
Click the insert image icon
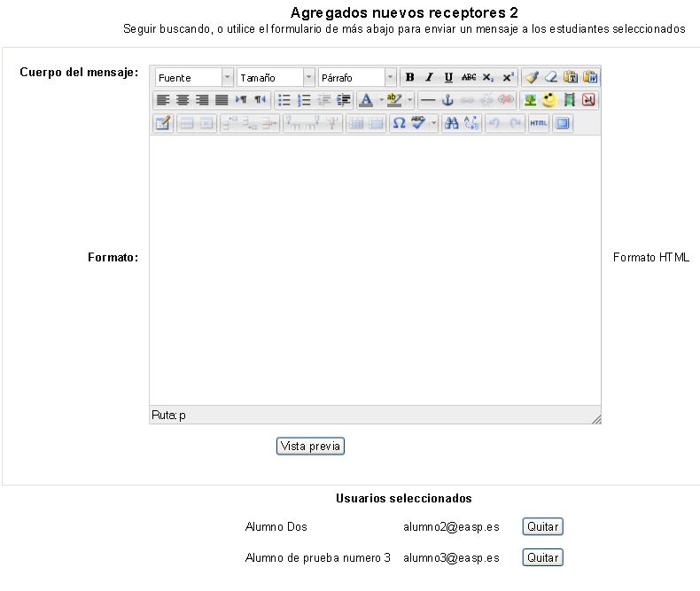coord(530,100)
